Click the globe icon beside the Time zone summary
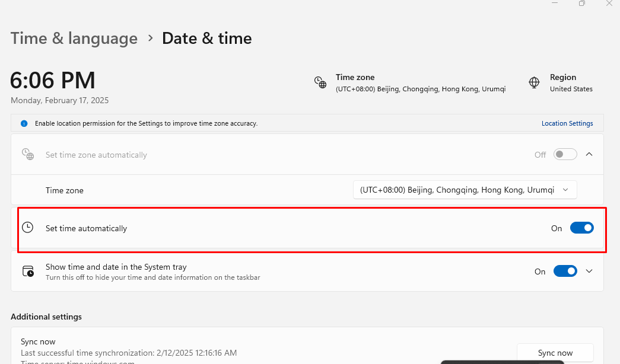 (320, 82)
